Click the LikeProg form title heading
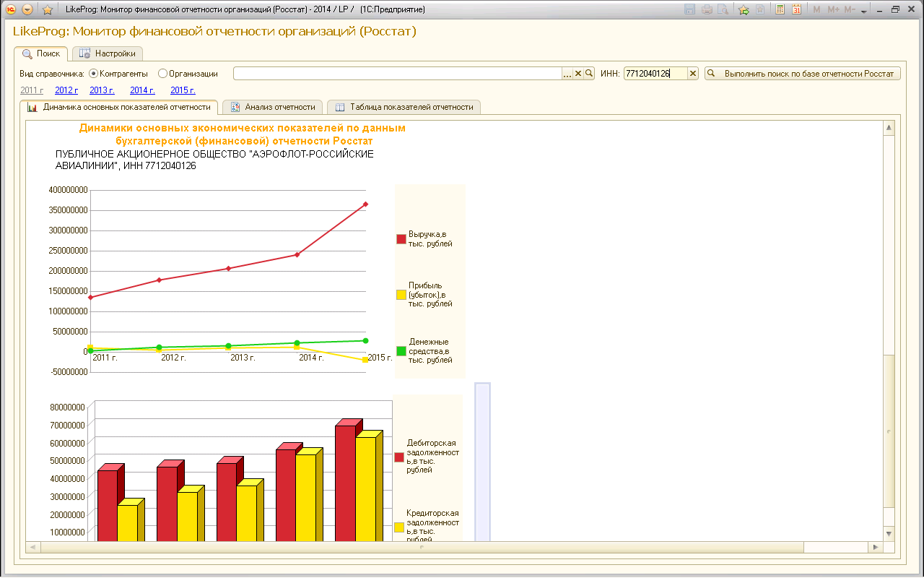This screenshot has width=924, height=578. tap(214, 32)
